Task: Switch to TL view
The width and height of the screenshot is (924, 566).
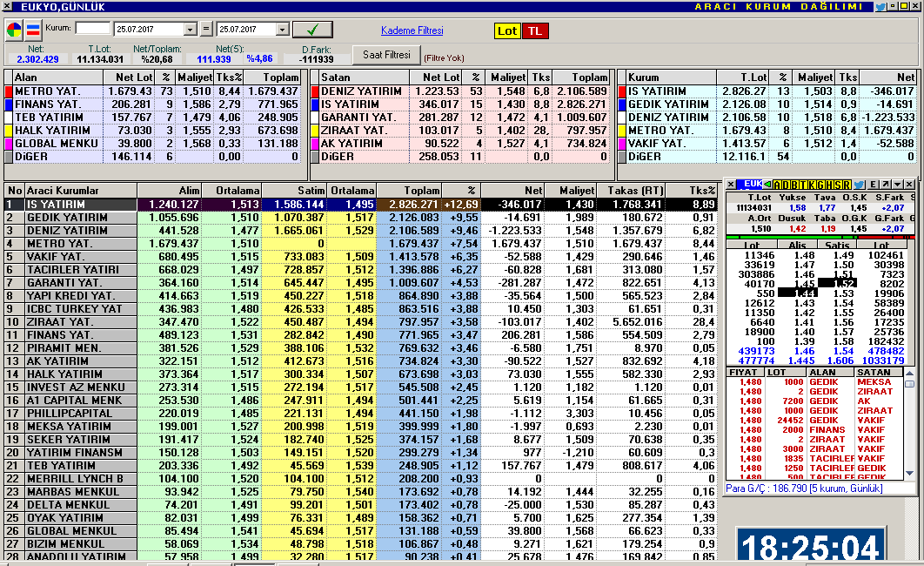Action: pos(534,30)
